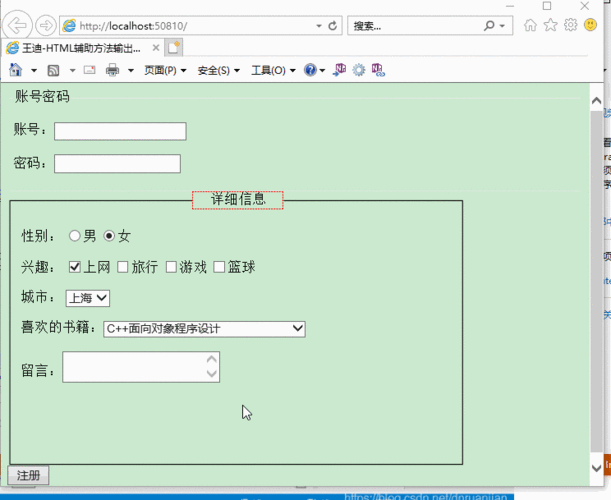Image resolution: width=611 pixels, height=500 pixels.
Task: Click the OneNote linked notes icon
Action: (x=378, y=70)
